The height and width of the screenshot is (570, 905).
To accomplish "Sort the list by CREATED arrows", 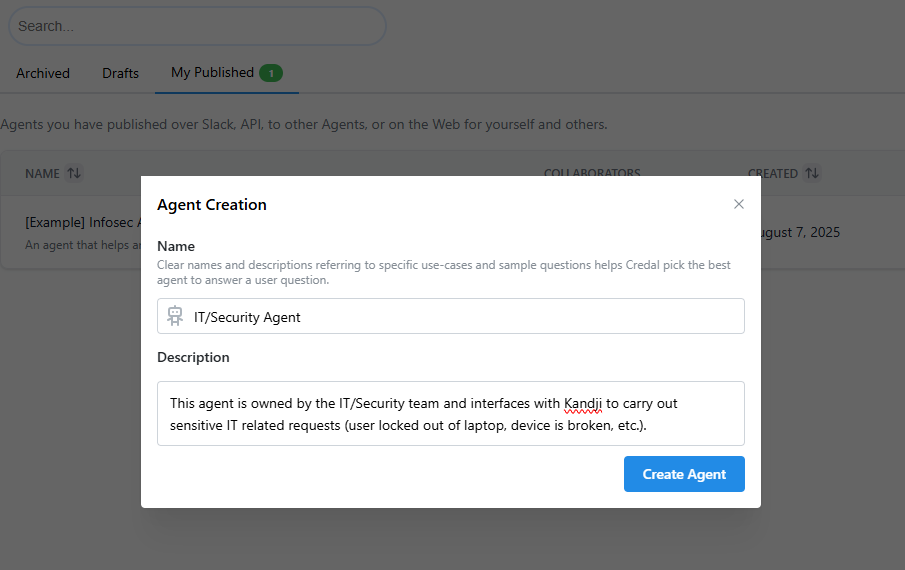I will [812, 173].
